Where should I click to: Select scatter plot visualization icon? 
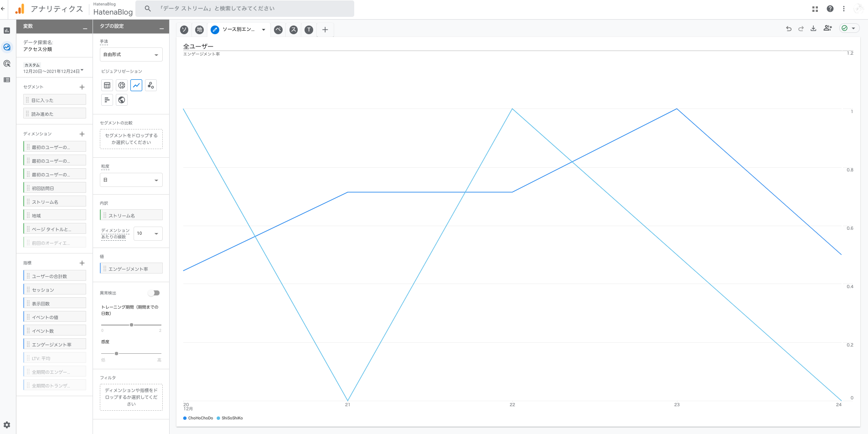click(151, 85)
